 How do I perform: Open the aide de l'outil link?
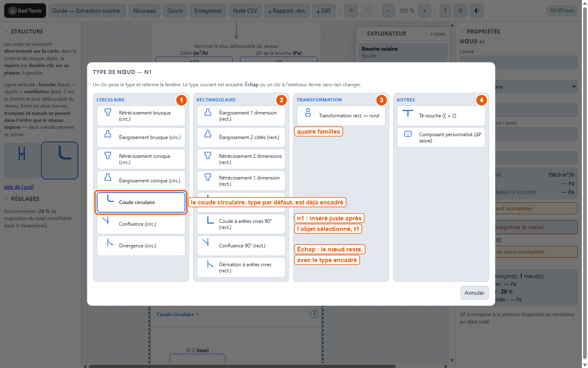coord(19,187)
